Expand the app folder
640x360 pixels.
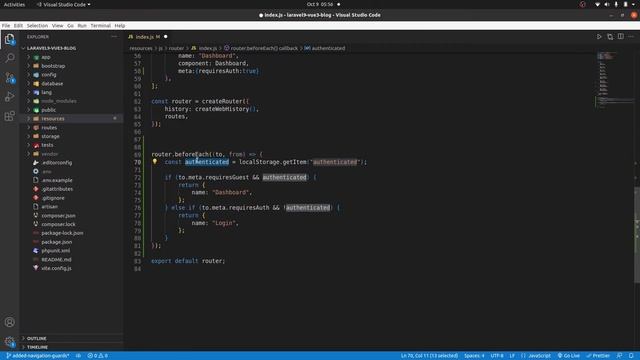tap(46, 57)
